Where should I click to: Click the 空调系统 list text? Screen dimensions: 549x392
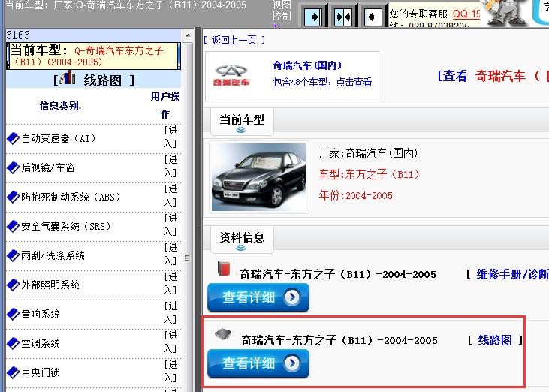[41, 344]
